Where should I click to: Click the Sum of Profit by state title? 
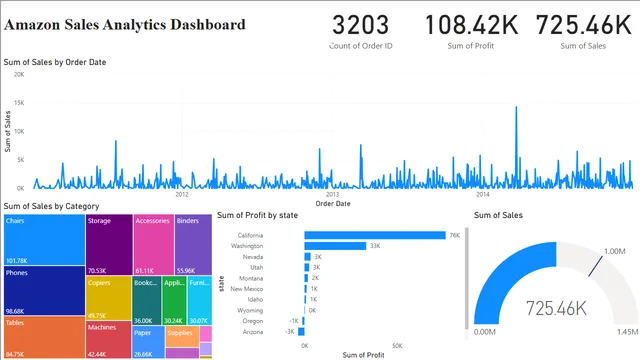pos(258,215)
